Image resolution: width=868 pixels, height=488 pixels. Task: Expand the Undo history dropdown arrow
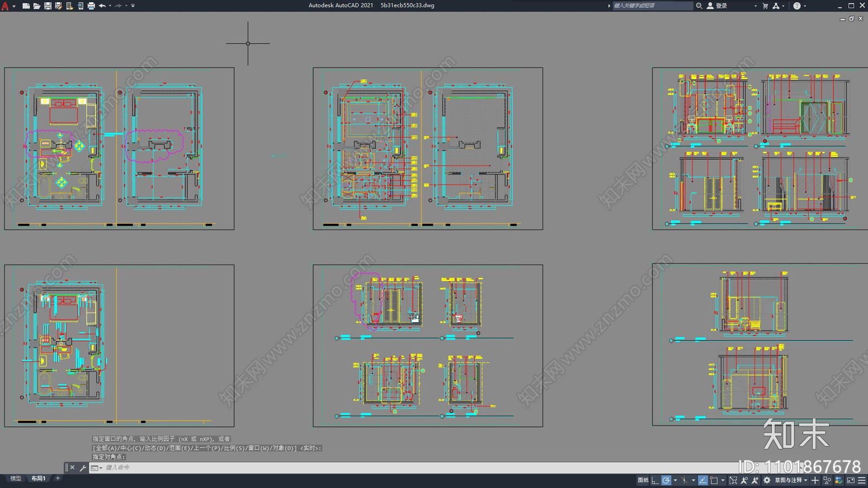click(110, 6)
